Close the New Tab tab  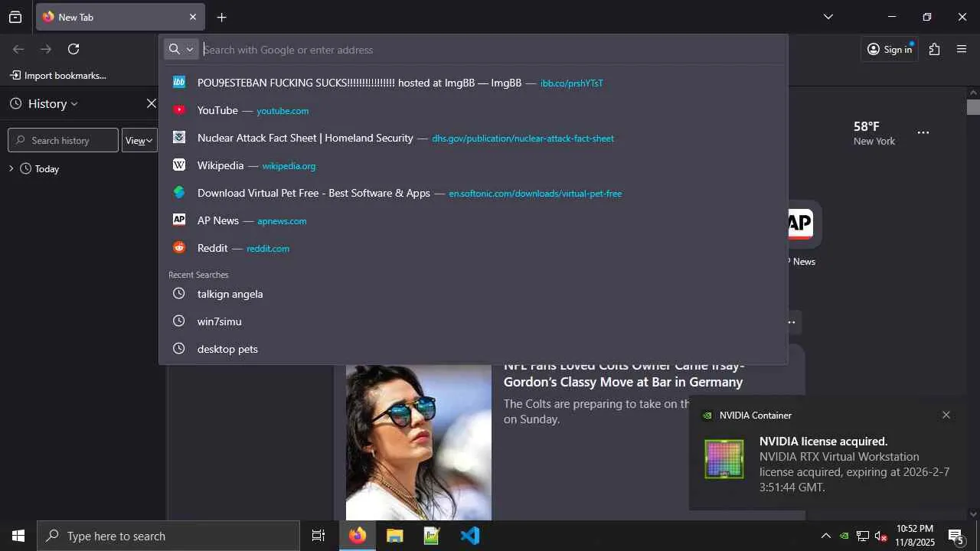[193, 17]
